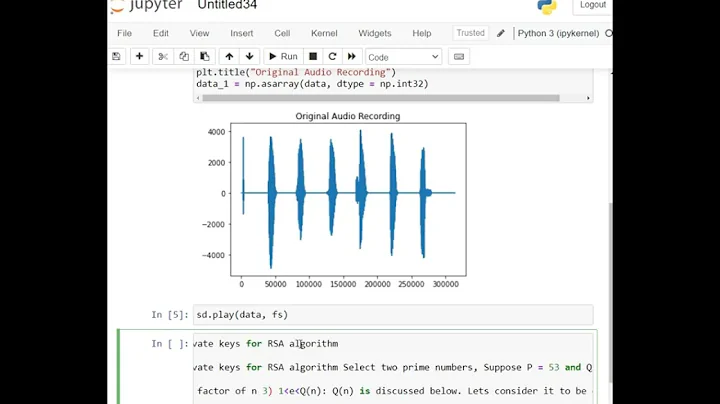
Task: Open the Insert menu
Action: [242, 33]
